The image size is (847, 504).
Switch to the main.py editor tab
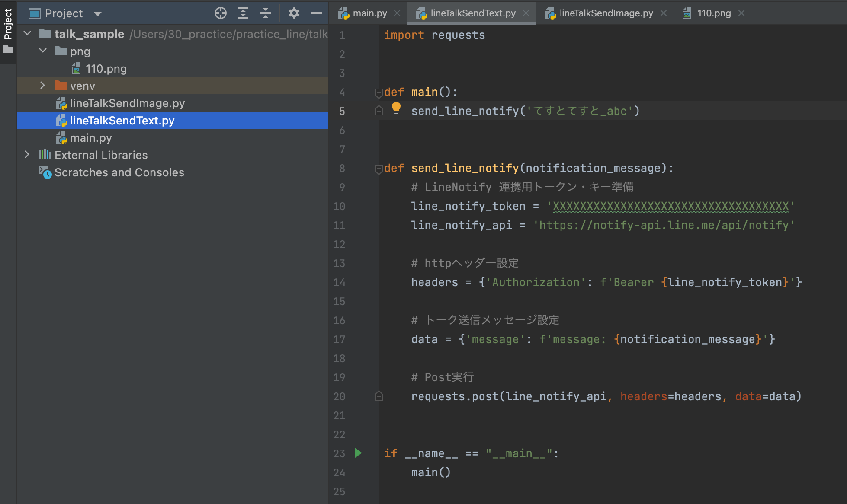(369, 13)
